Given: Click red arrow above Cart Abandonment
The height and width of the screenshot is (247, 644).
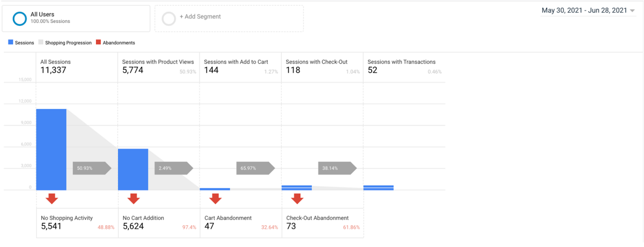Looking at the screenshot, I should [215, 198].
